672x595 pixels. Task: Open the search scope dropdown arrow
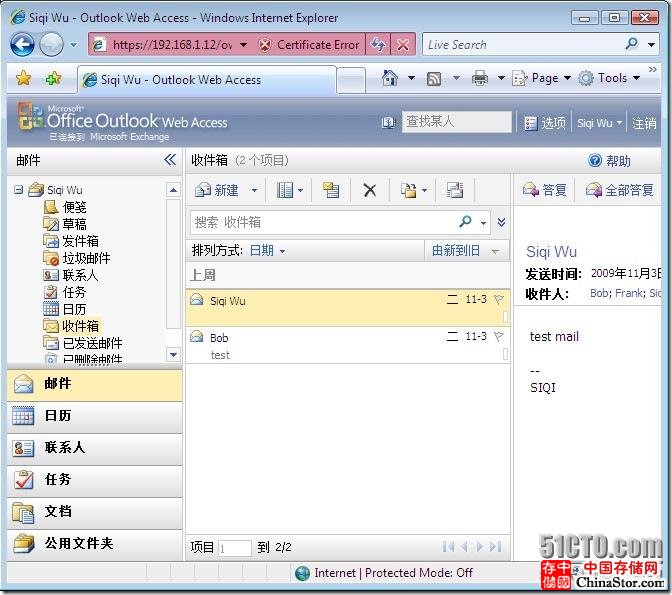coord(483,223)
